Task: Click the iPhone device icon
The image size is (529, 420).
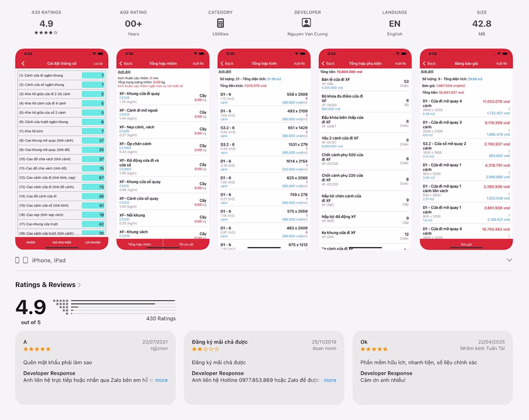Action: point(17,260)
